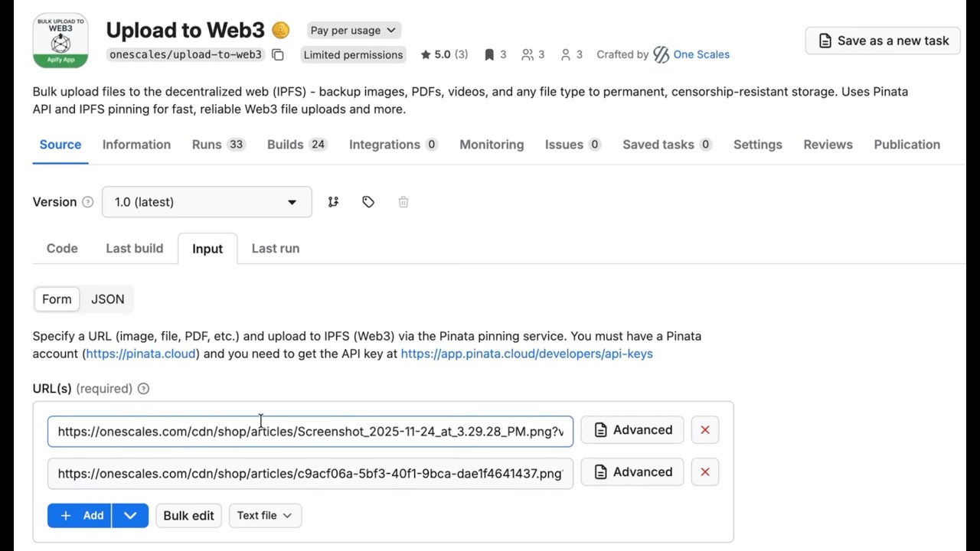The width and height of the screenshot is (980, 551).
Task: Click the version tag icon
Action: [368, 202]
